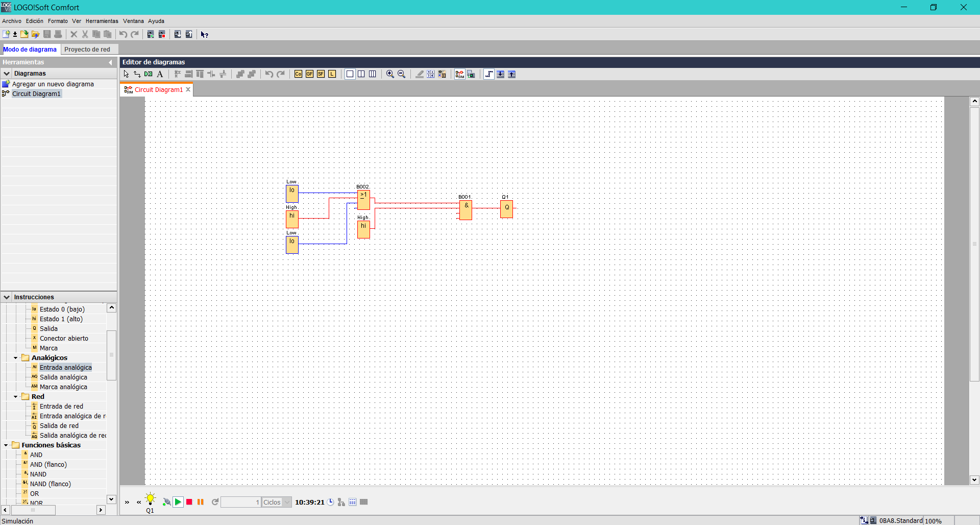980x525 pixels.
Task: Open the GF basic functions palette
Action: point(310,74)
